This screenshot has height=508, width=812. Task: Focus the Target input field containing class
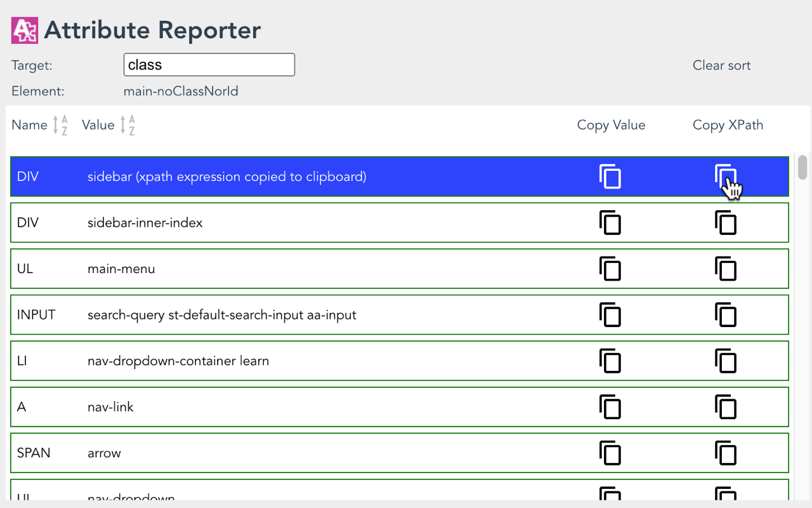[x=209, y=65]
